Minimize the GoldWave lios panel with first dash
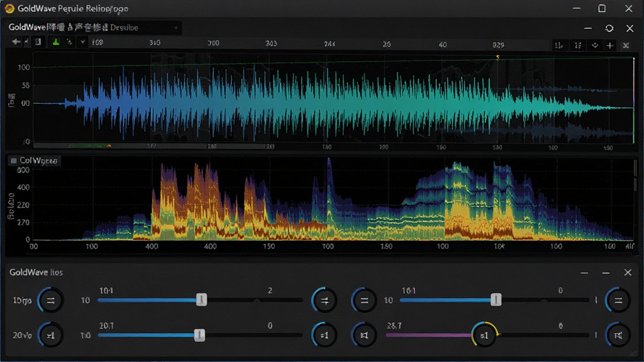Image resolution: width=644 pixels, height=362 pixels. tap(584, 273)
